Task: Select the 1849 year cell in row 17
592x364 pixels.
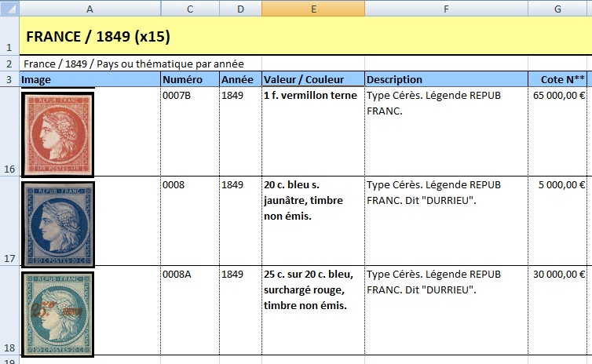Action: pos(241,221)
